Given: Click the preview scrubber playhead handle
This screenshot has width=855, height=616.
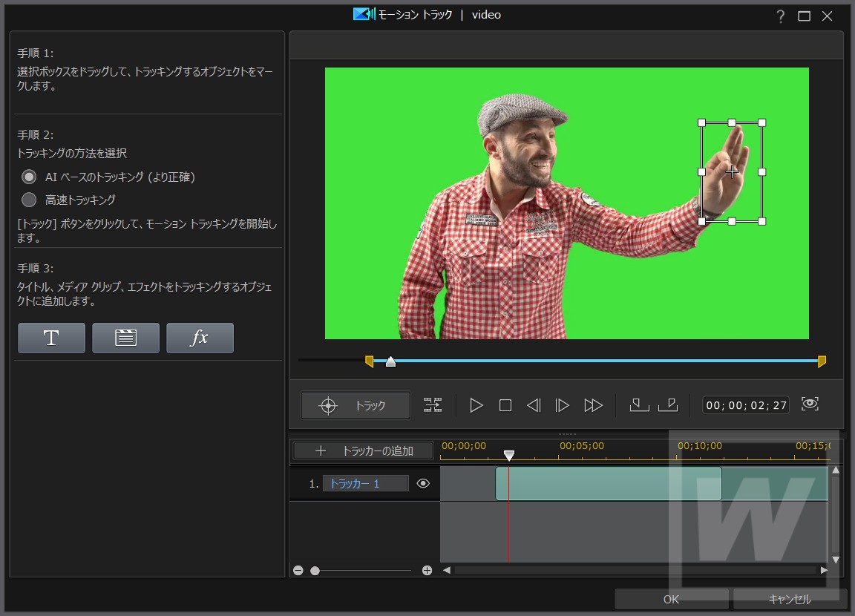Looking at the screenshot, I should (x=390, y=361).
